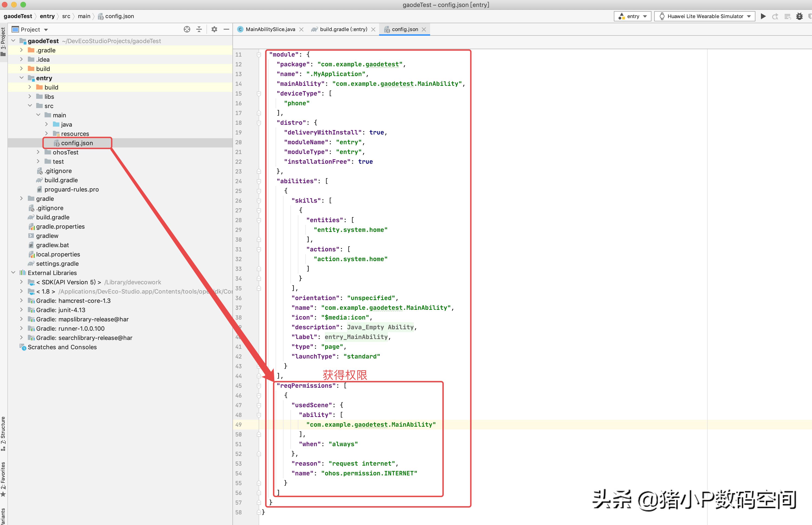This screenshot has width=812, height=525.
Task: Click the src breadcrumb in the navigation bar
Action: (66, 16)
